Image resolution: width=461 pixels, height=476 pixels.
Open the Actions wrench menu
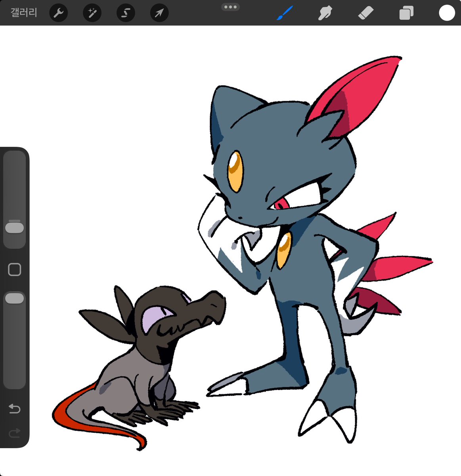coord(59,13)
